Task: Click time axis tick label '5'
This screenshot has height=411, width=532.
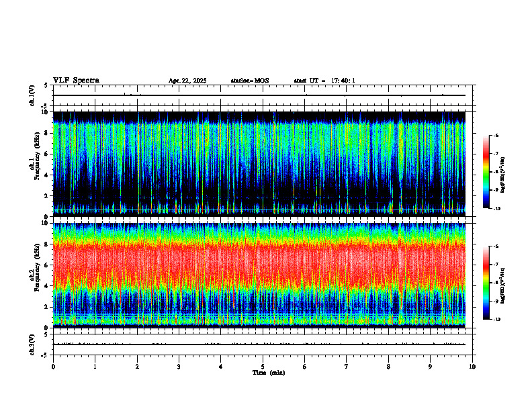Action: (x=263, y=367)
